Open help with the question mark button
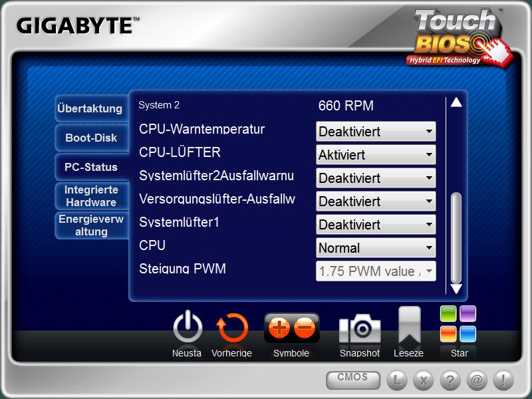The height and width of the screenshot is (399, 532). (450, 380)
